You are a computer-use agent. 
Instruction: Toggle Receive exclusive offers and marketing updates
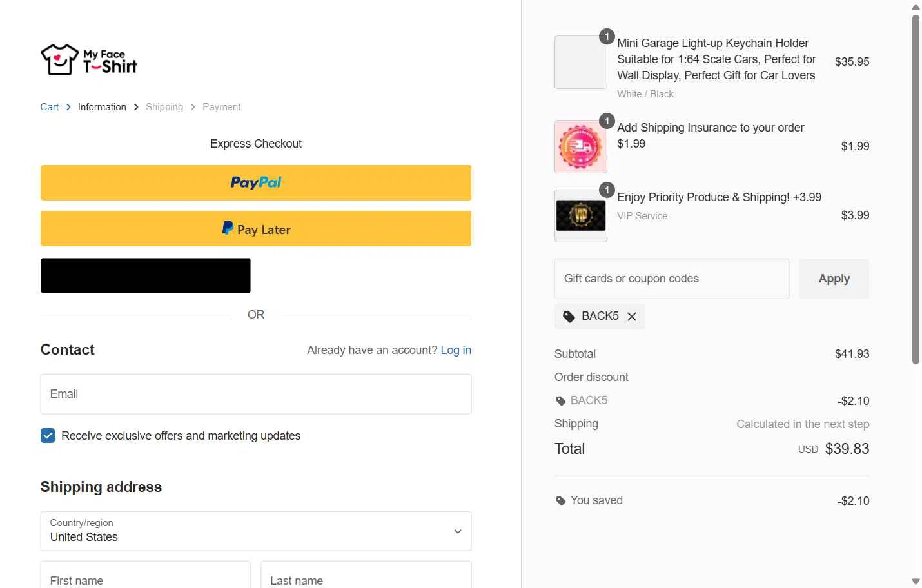coord(48,436)
